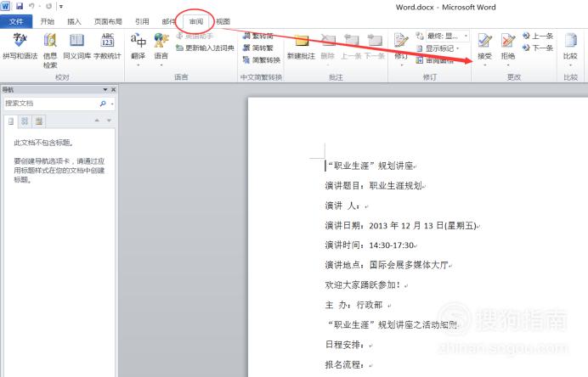Click the line 欢迎大家踊跃参加！

366,284
